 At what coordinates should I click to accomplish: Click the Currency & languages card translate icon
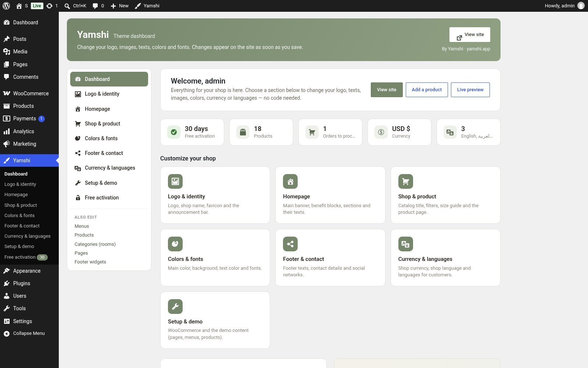tap(406, 244)
